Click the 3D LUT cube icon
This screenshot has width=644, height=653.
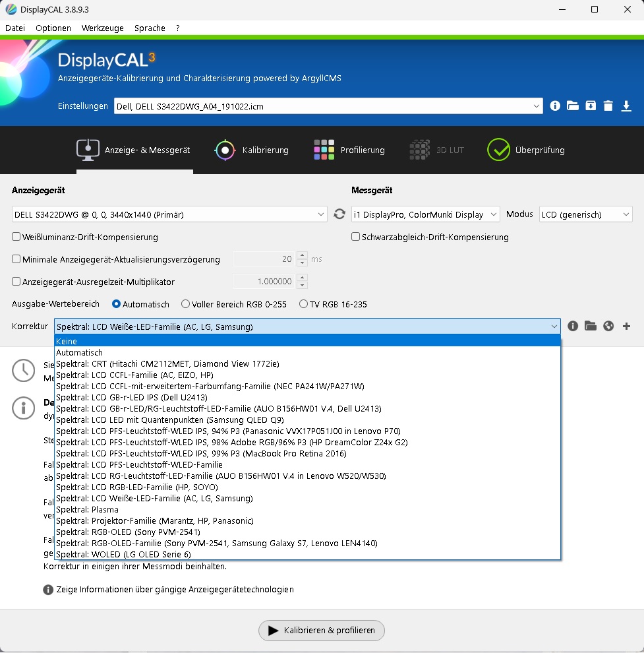[420, 150]
